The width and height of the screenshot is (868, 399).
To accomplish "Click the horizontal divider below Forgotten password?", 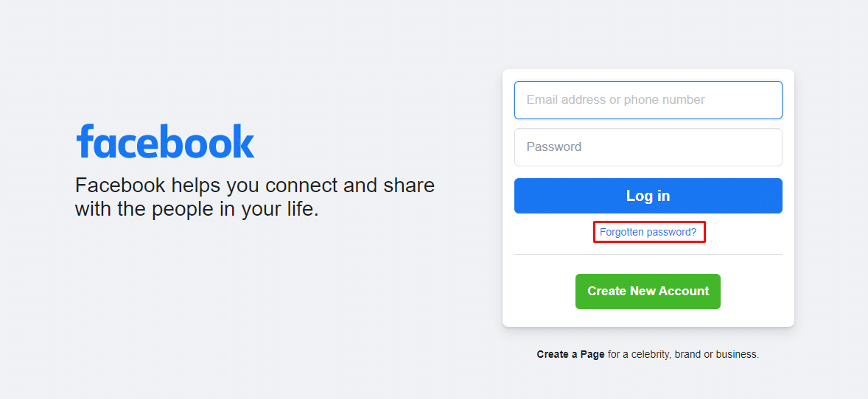I will pos(648,255).
